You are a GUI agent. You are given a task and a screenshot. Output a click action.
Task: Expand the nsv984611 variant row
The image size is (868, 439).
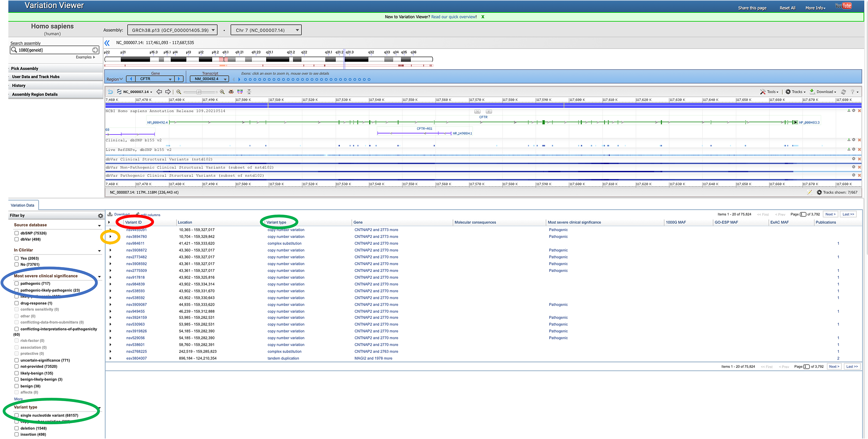(x=110, y=244)
